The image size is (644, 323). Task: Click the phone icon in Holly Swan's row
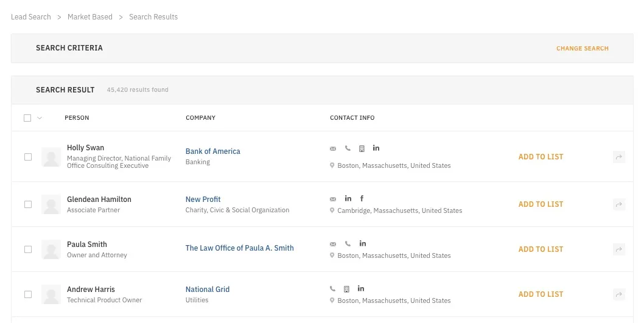click(348, 148)
